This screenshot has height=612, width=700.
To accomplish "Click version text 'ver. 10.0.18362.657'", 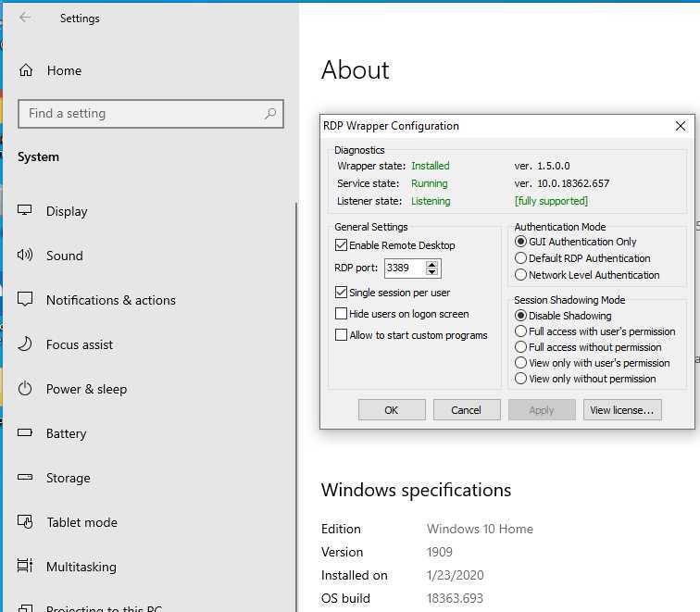I will tap(562, 183).
